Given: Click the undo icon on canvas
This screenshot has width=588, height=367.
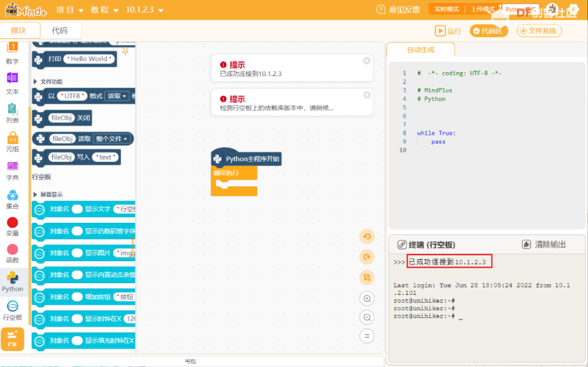Looking at the screenshot, I should [367, 236].
